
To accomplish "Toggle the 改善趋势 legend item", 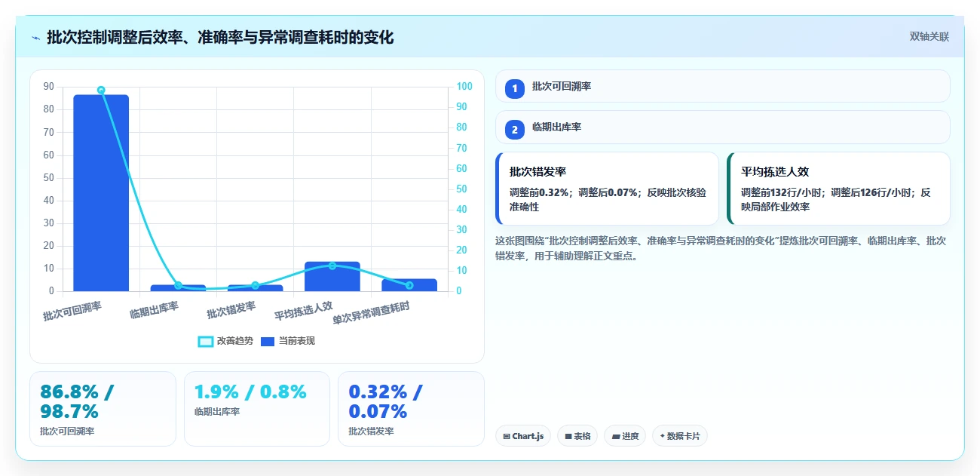I will (x=225, y=341).
